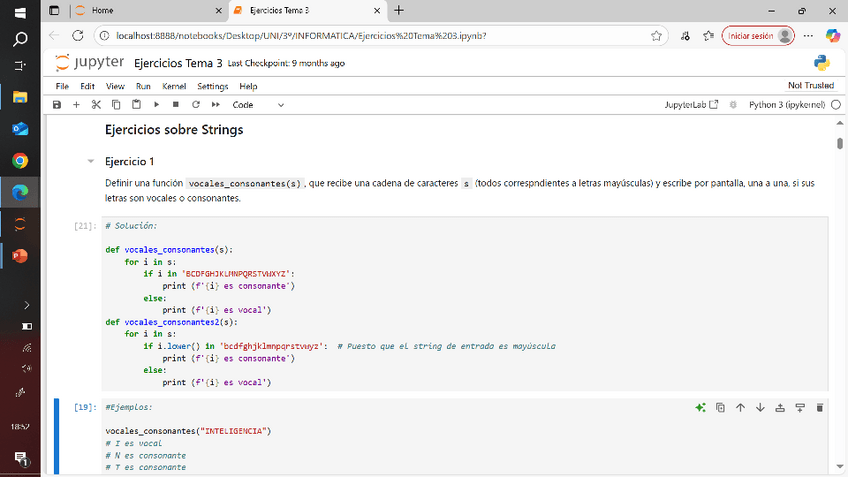This screenshot has height=477, width=848.
Task: Run the current cell with play button
Action: pos(156,105)
